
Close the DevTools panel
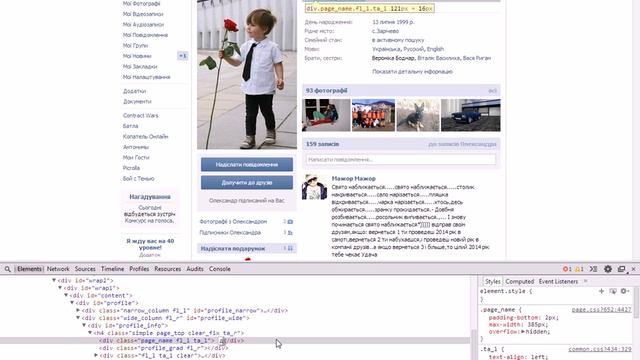(x=633, y=269)
